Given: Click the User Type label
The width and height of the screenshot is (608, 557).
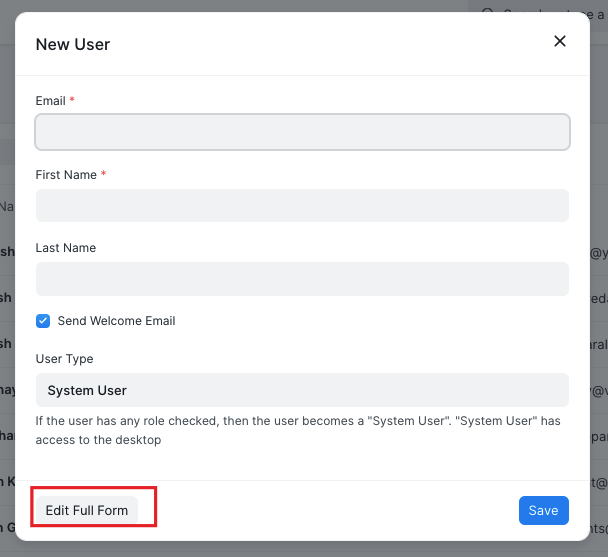Looking at the screenshot, I should (64, 359).
